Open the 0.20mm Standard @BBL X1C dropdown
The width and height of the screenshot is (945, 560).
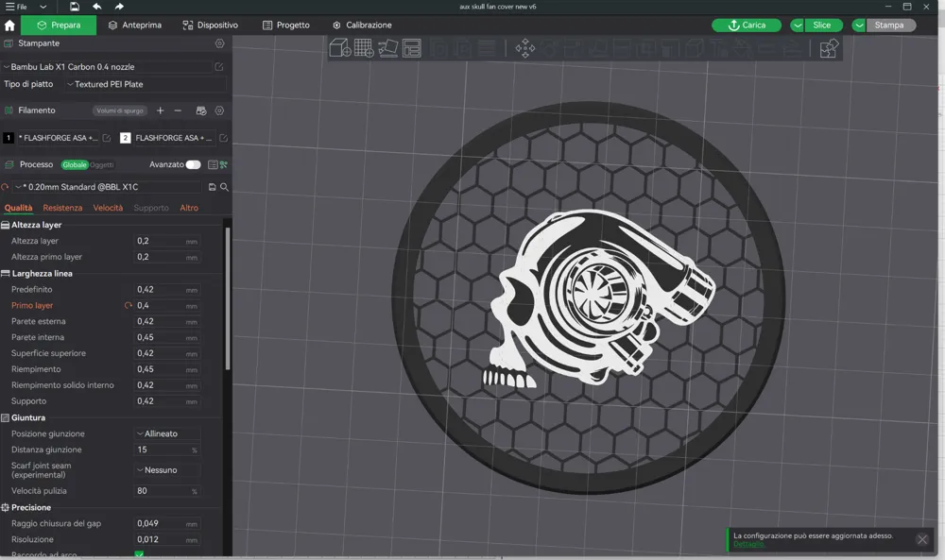pyautogui.click(x=109, y=187)
